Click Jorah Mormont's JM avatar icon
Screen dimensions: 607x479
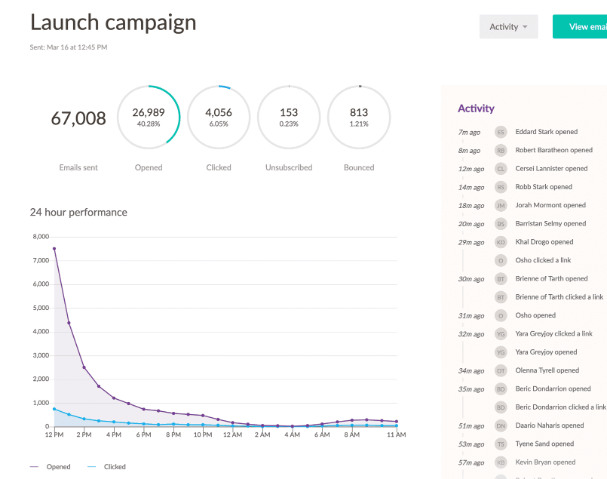501,206
